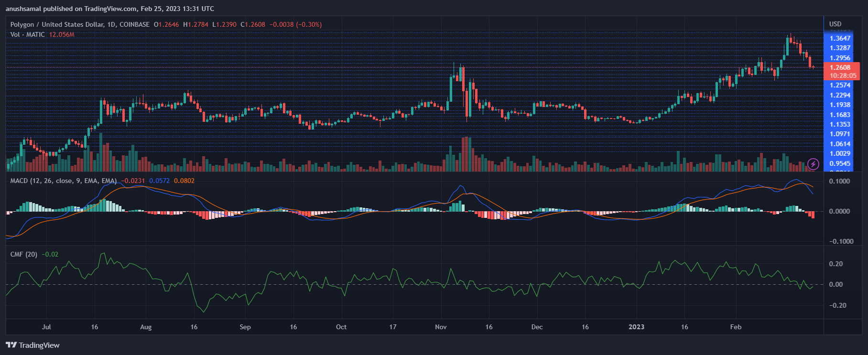Click the Vol · MATIC volume legend

pos(28,34)
